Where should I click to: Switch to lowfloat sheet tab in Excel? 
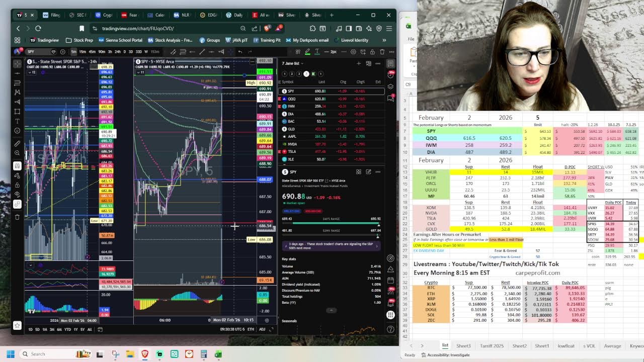(566, 346)
